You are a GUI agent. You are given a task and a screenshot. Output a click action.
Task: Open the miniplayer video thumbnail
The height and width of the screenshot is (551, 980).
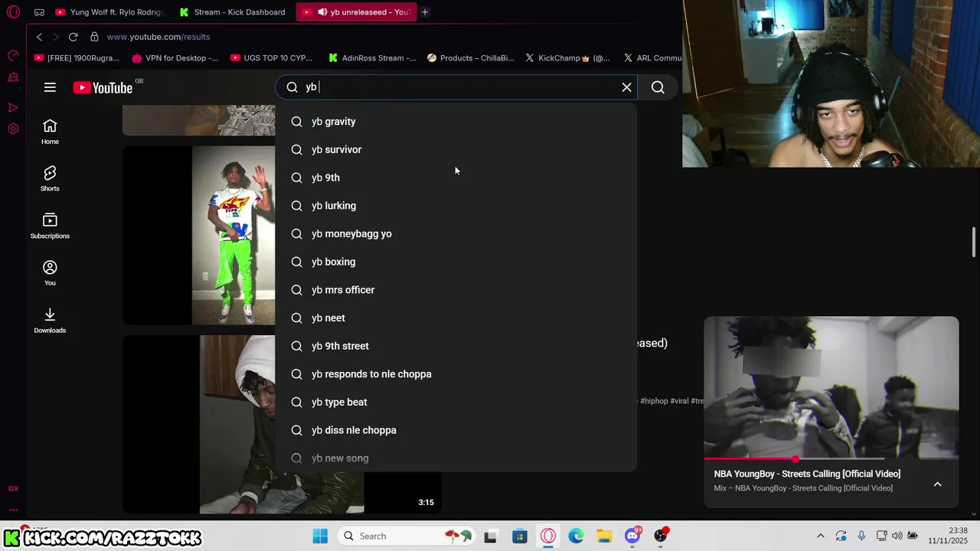[x=831, y=387]
